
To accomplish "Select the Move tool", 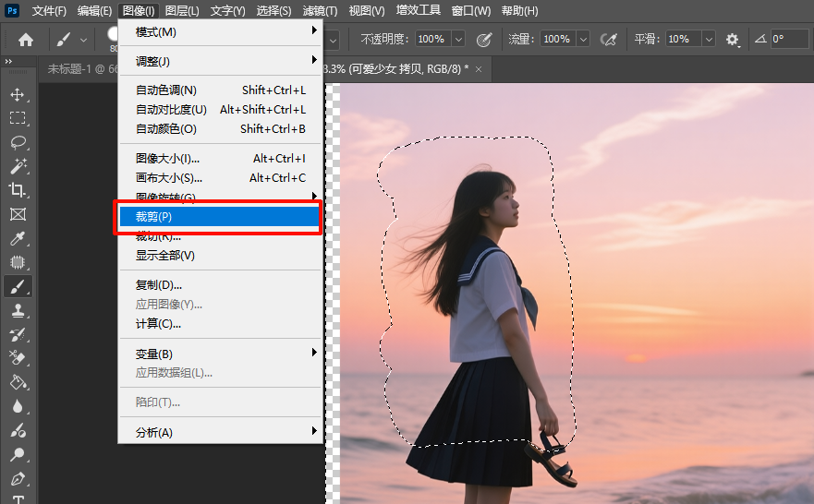I will (17, 94).
